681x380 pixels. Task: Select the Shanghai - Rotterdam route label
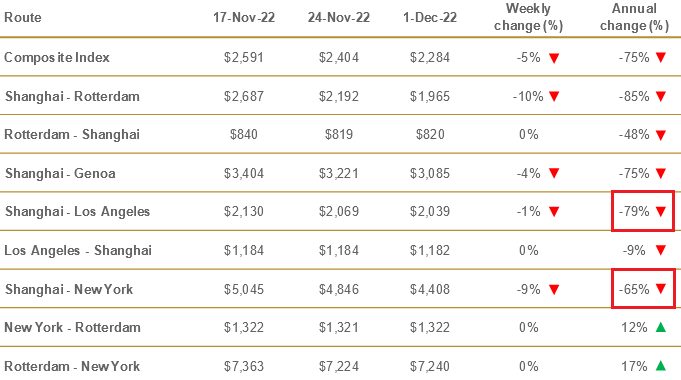[72, 96]
